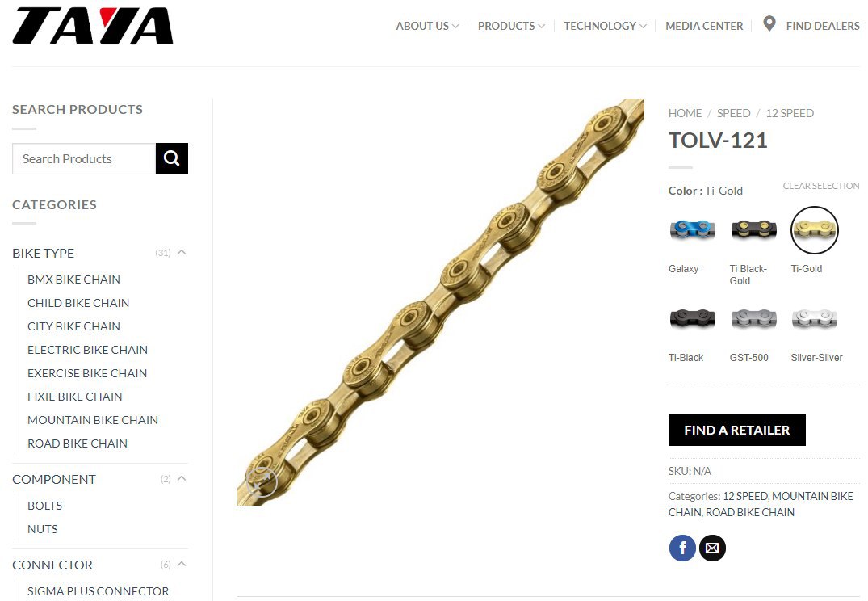Share product on Facebook icon
The height and width of the screenshot is (601, 868).
tap(682, 548)
